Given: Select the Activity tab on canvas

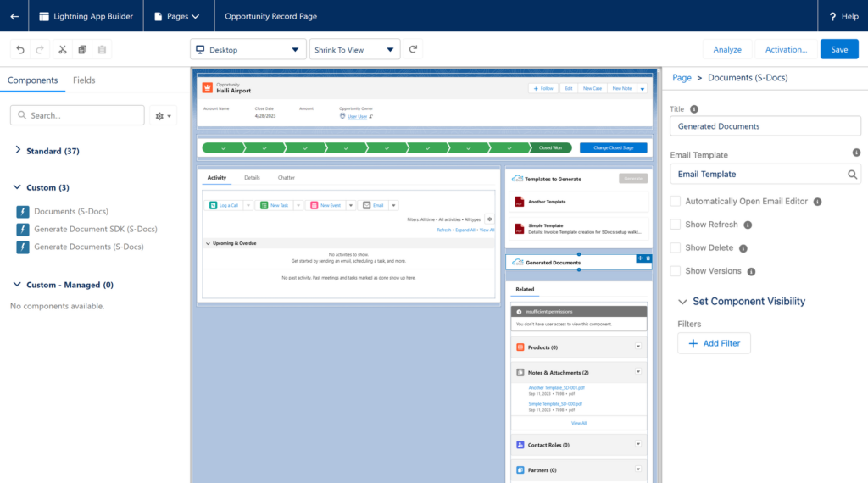Looking at the screenshot, I should point(216,178).
